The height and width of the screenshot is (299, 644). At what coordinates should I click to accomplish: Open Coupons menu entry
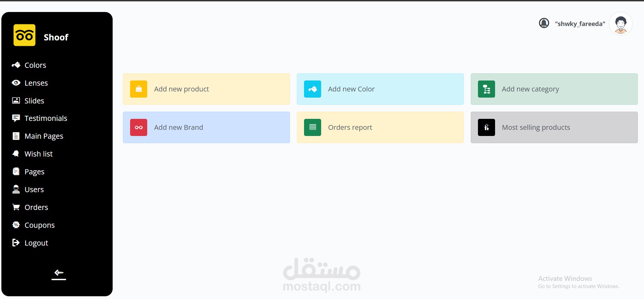point(40,225)
